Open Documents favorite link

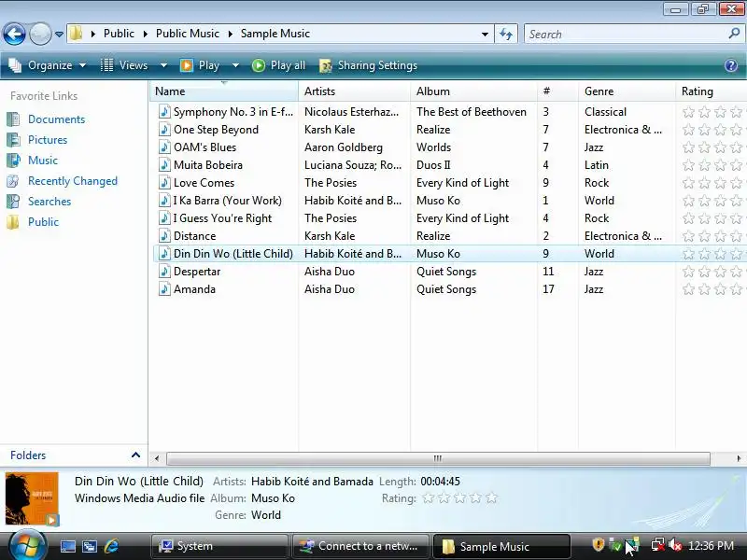coord(56,119)
